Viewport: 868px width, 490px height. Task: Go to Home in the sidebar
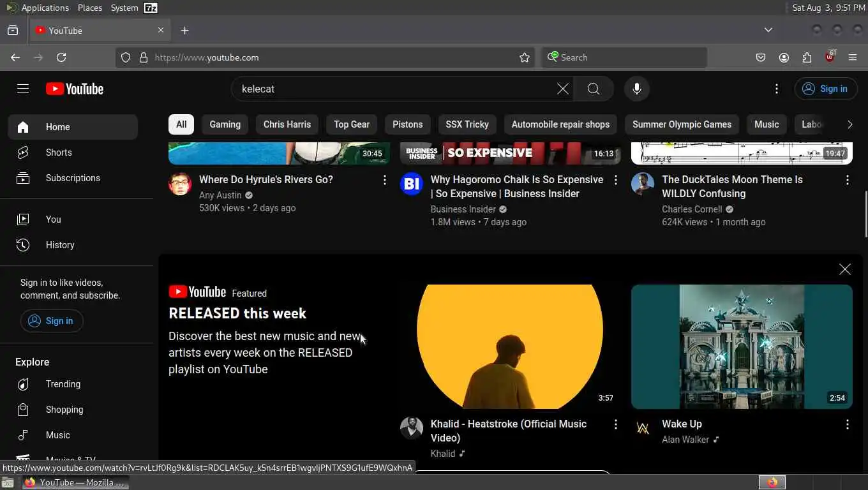point(73,127)
